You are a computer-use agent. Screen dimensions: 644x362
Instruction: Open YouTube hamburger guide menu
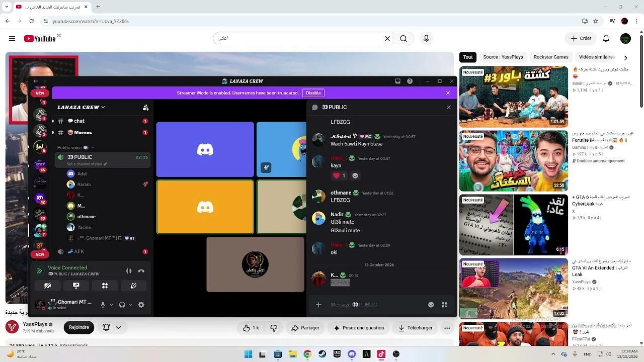(x=12, y=39)
